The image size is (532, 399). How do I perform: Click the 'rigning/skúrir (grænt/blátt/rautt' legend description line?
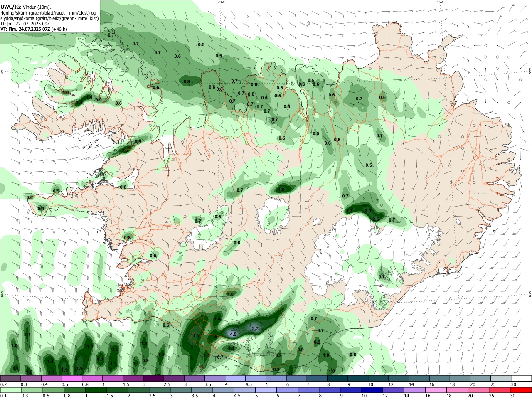tap(49, 13)
